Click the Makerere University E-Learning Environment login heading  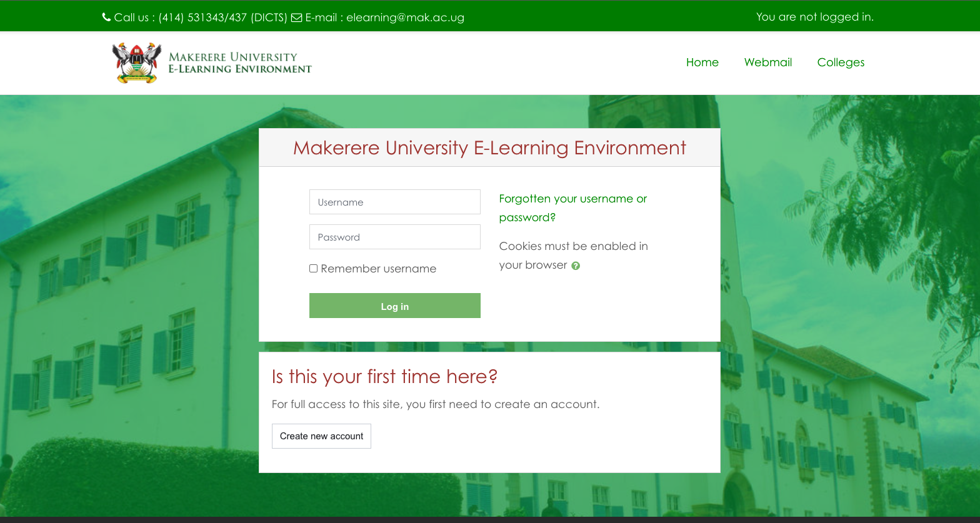[x=489, y=147]
